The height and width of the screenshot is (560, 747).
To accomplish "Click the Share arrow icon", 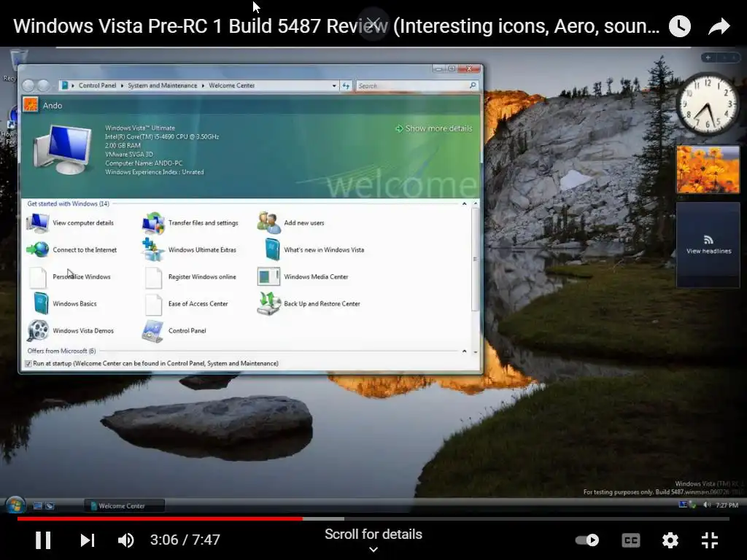I will pos(719,26).
